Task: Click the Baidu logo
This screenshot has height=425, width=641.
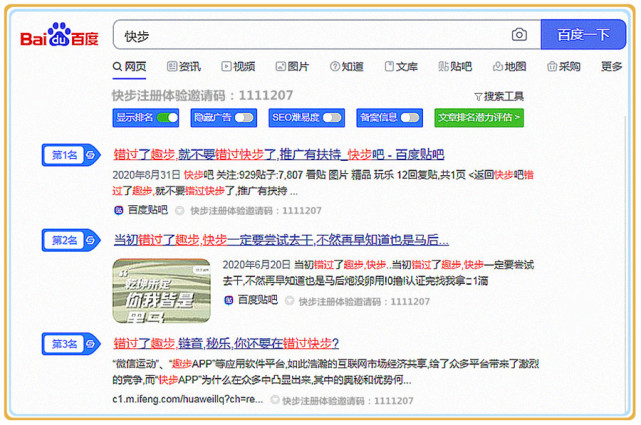Action: click(x=60, y=36)
